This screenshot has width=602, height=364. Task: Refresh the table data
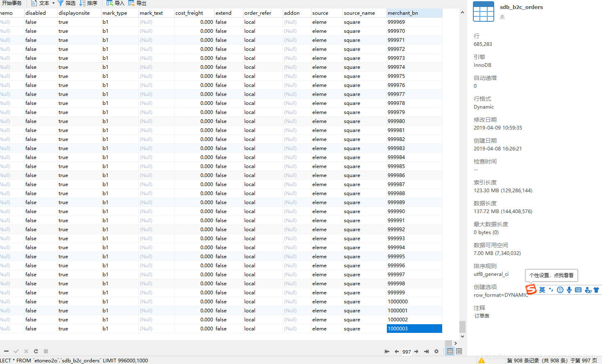pos(36,351)
